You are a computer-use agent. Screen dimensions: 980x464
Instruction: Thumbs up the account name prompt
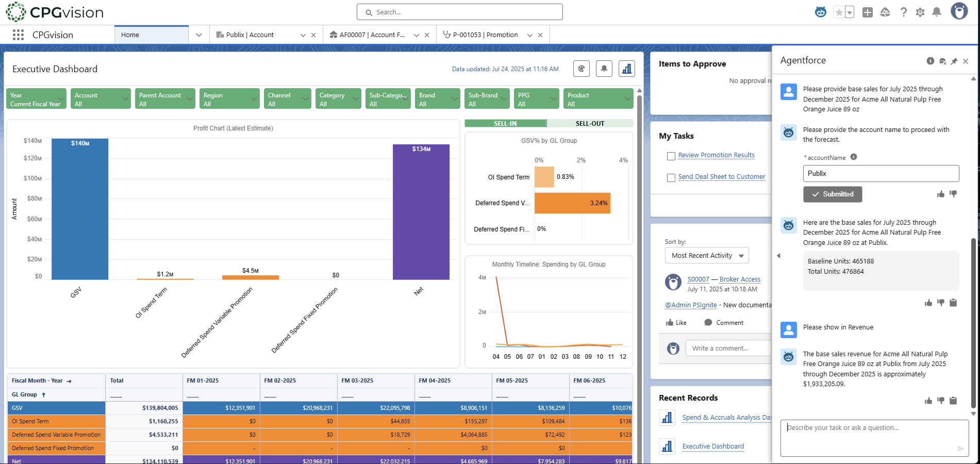[941, 194]
